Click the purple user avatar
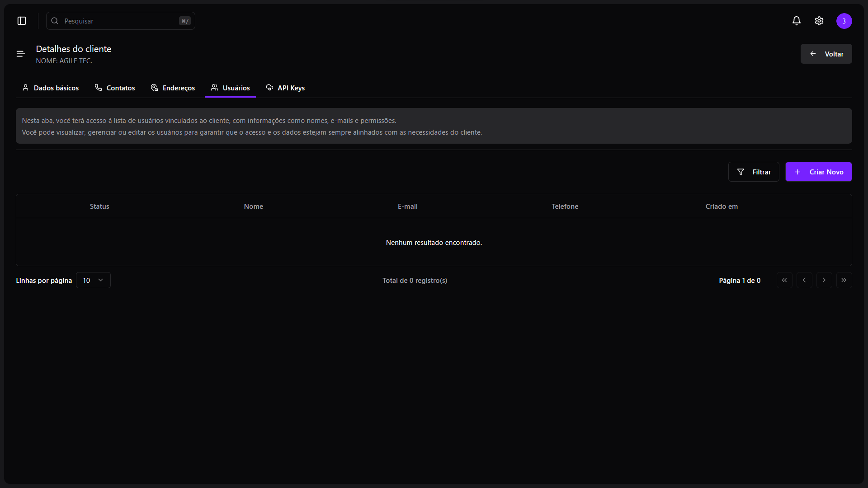This screenshot has width=868, height=488. point(844,21)
